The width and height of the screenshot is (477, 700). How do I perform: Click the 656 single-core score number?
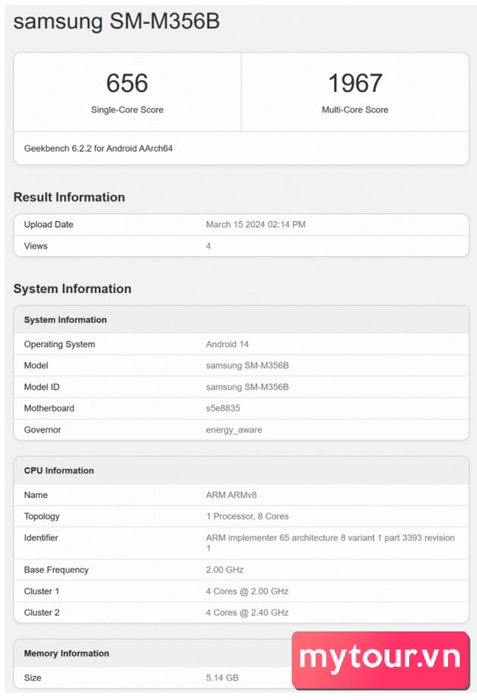point(127,83)
